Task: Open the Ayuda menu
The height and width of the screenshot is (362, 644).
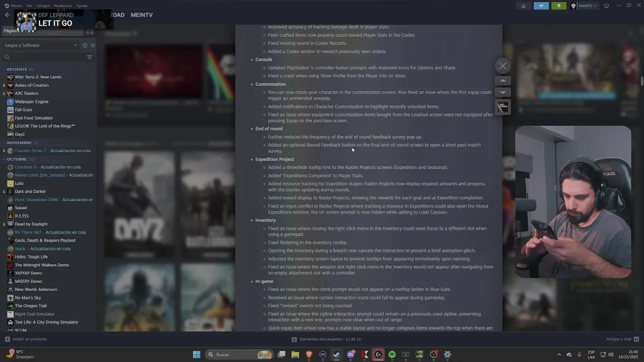Action: [82, 6]
